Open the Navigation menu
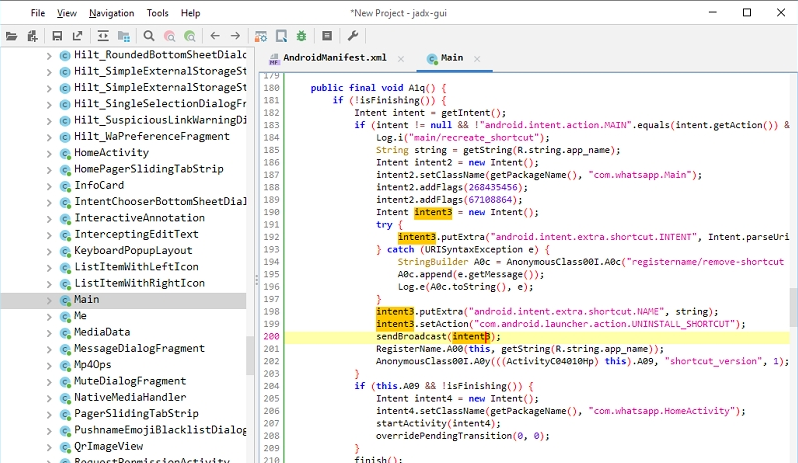This screenshot has width=798, height=463. point(111,13)
